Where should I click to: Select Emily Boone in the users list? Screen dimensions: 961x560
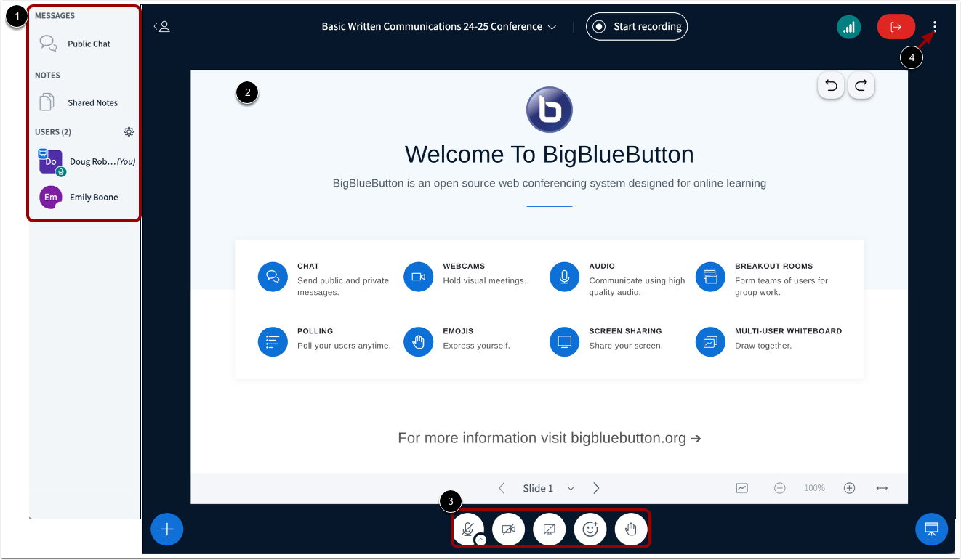click(x=84, y=197)
